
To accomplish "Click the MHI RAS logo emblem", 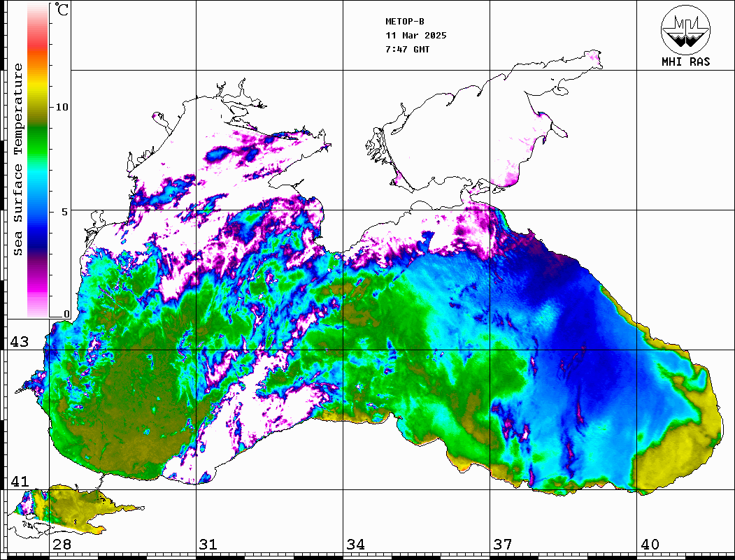I will tap(685, 29).
